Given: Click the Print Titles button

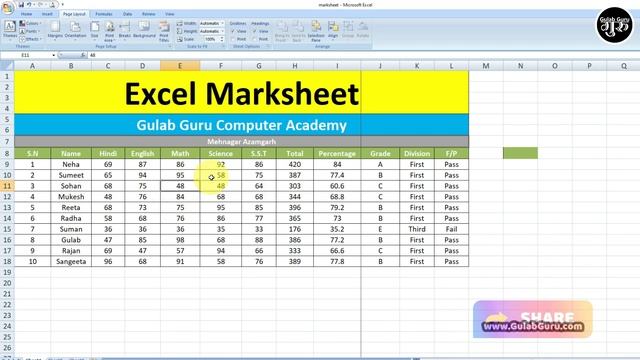Looking at the screenshot, I should [164, 31].
